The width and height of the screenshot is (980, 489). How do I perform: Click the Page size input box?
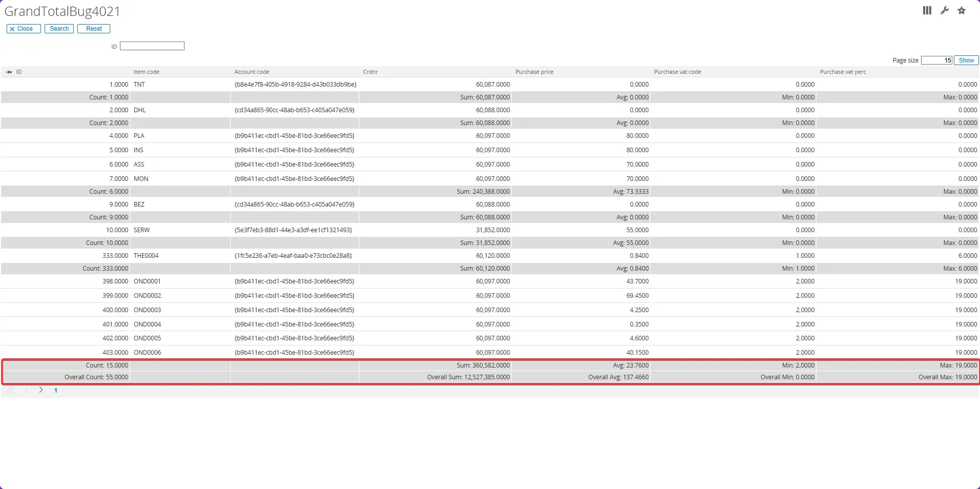click(x=936, y=60)
